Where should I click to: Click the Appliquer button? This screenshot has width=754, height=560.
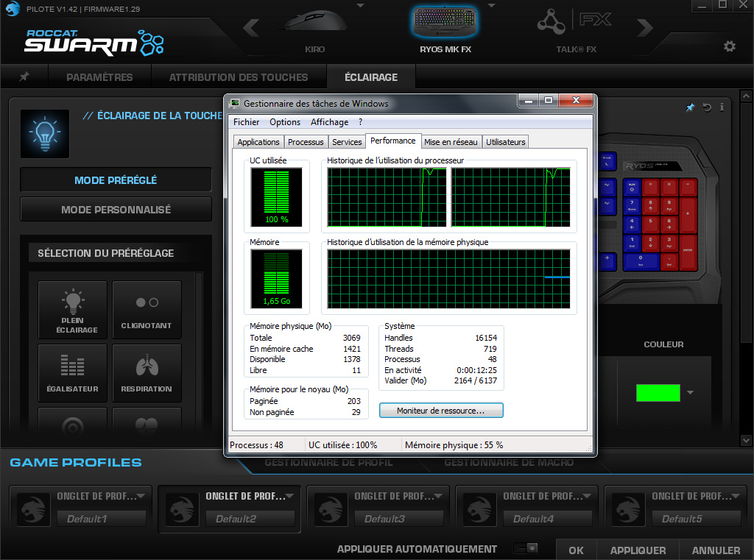pos(638,550)
